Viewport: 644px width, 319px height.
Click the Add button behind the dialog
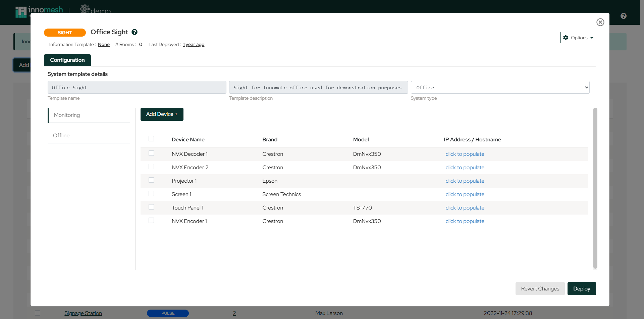22,65
